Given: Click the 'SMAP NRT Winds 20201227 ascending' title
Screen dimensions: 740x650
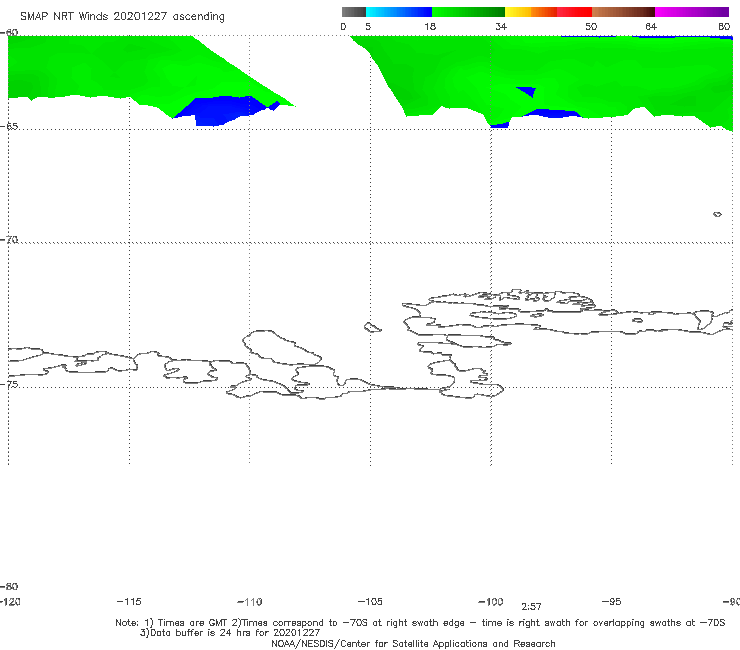Looking at the screenshot, I should pos(122,16).
